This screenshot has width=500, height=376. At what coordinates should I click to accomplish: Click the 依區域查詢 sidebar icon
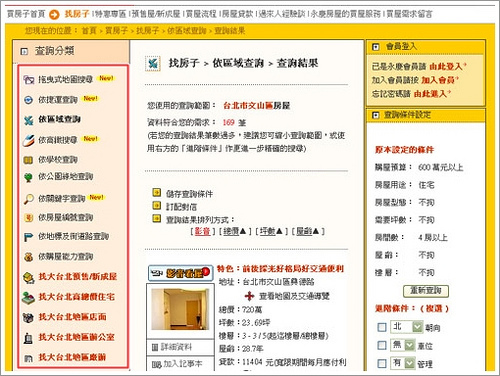click(x=29, y=120)
